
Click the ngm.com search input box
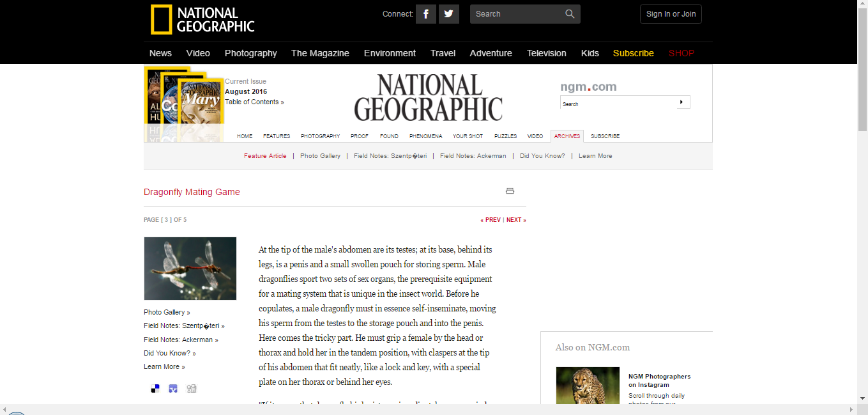[617, 103]
